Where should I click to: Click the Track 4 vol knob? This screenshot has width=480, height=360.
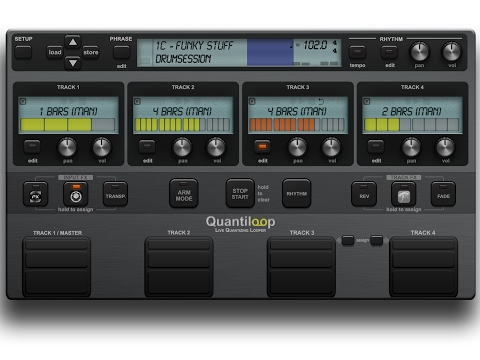[x=446, y=147]
